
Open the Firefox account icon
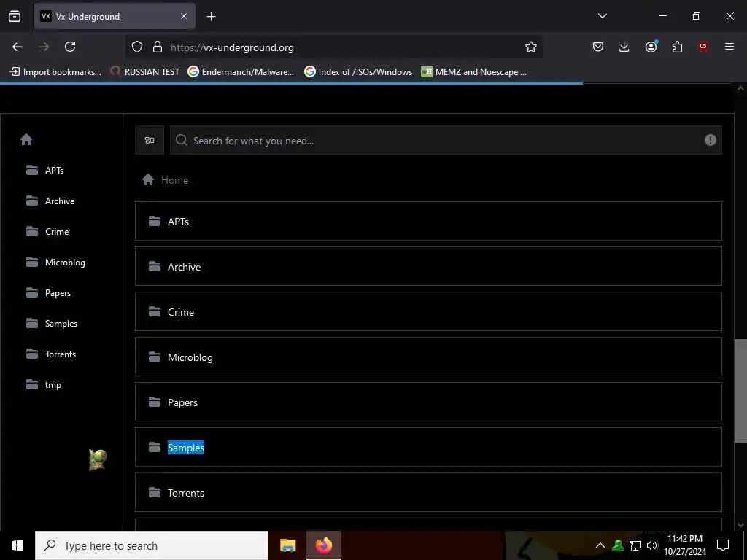click(x=651, y=47)
